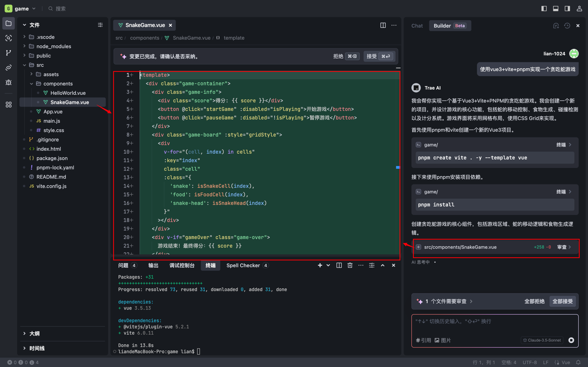Toggle the bottom panel visibility

coord(555,8)
